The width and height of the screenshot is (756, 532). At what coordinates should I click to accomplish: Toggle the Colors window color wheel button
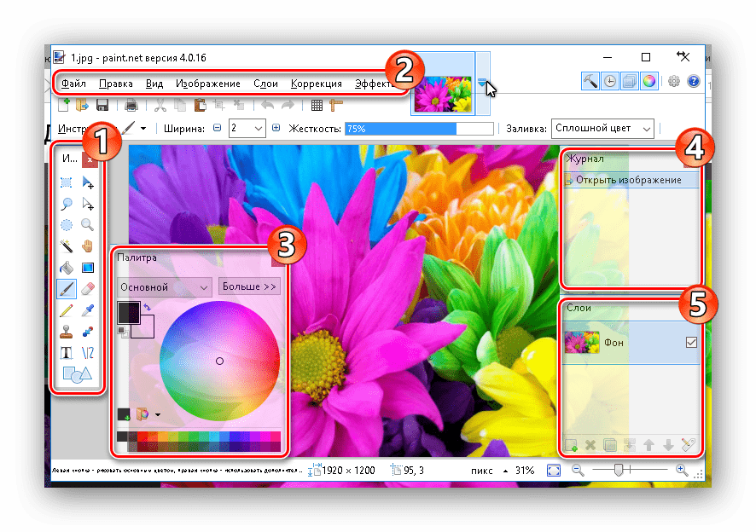(649, 81)
